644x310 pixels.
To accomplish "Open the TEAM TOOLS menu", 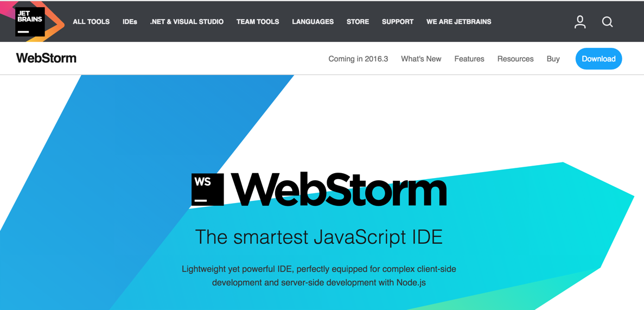I will (x=258, y=22).
